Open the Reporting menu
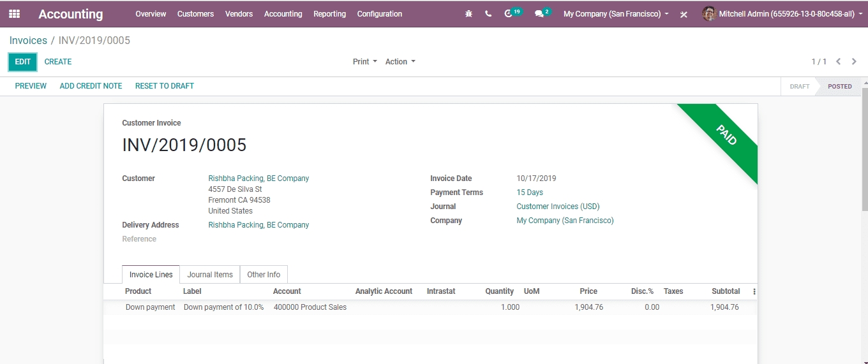Viewport: 868px width, 364px height. [329, 14]
